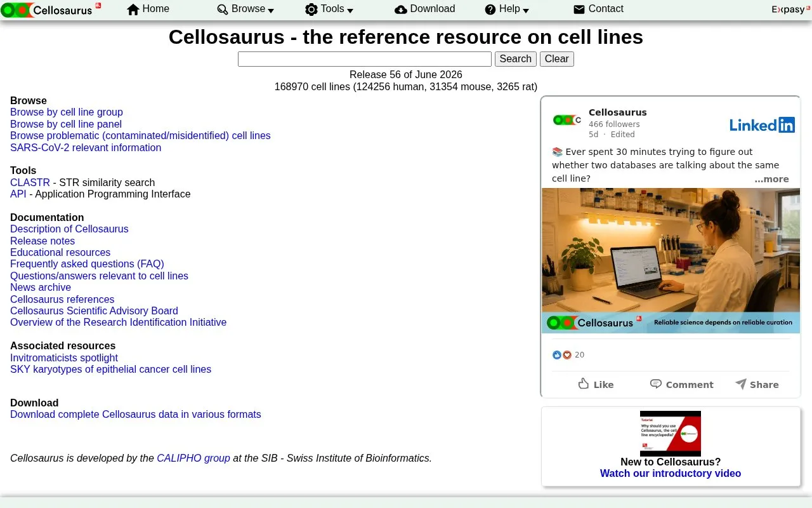
Task: Click the Cellosaurus avatar in the LinkedIn post
Action: pos(567,119)
